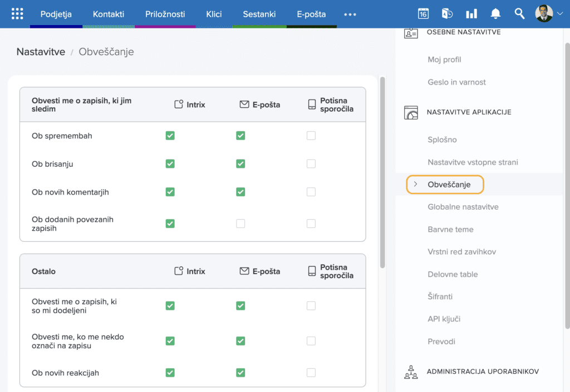Screen dimensions: 570x392
Task: Open the bar chart reports icon
Action: pos(471,14)
